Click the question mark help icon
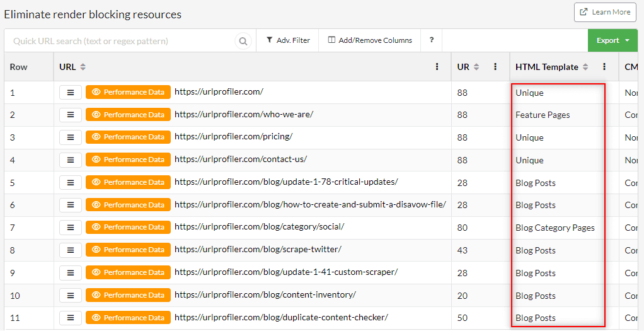Image resolution: width=644 pixels, height=331 pixels. click(432, 40)
